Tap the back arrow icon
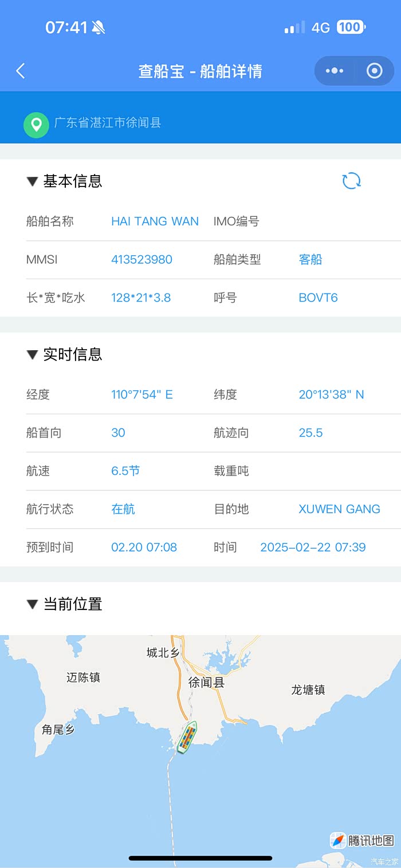 [x=21, y=71]
